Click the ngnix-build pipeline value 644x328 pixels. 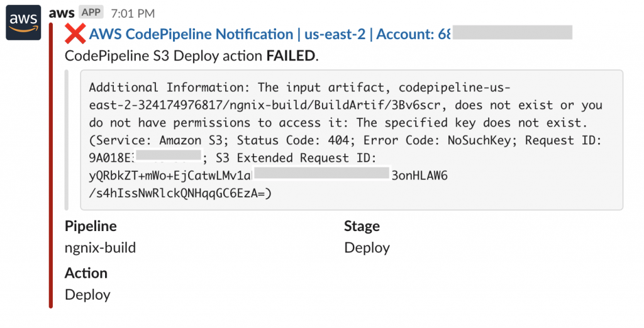(100, 247)
